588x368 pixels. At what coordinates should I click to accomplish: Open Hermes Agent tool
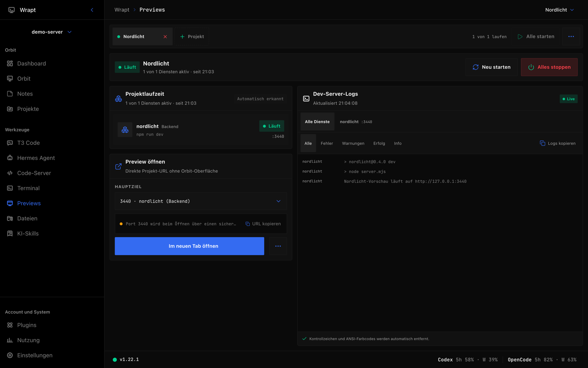(52, 158)
